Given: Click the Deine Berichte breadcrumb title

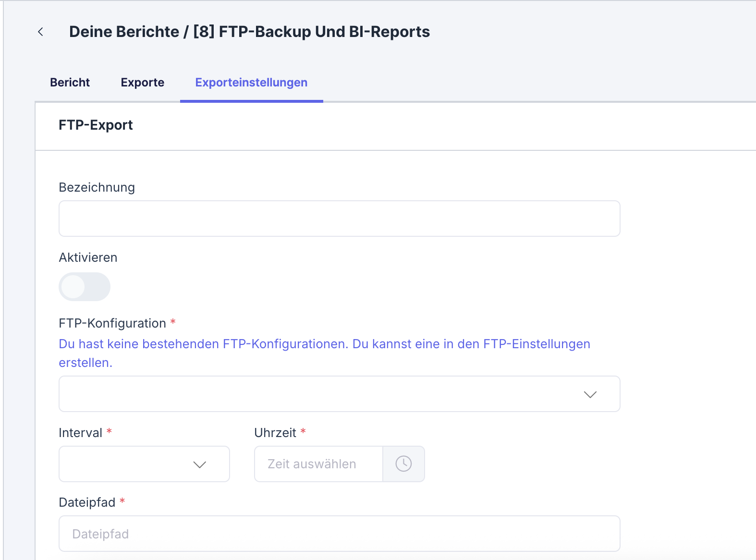Looking at the screenshot, I should click(124, 32).
